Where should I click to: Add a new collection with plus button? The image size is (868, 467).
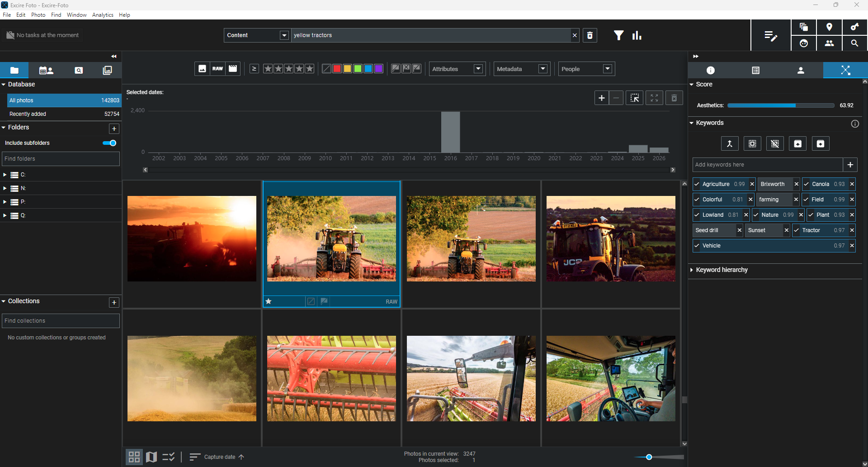(114, 302)
